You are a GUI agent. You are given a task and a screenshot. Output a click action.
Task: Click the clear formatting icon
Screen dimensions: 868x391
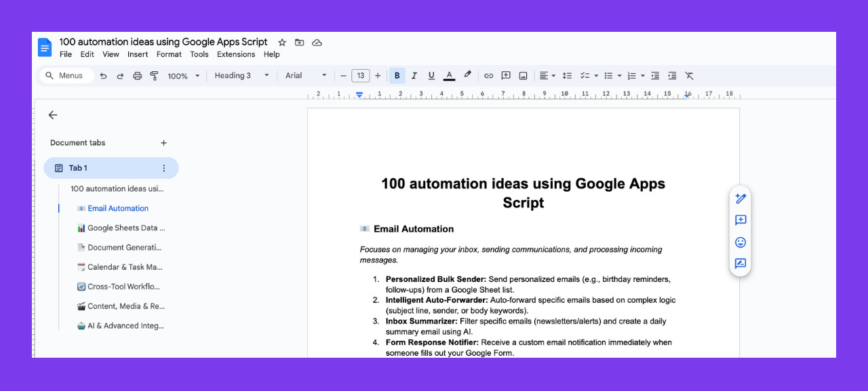pos(689,76)
